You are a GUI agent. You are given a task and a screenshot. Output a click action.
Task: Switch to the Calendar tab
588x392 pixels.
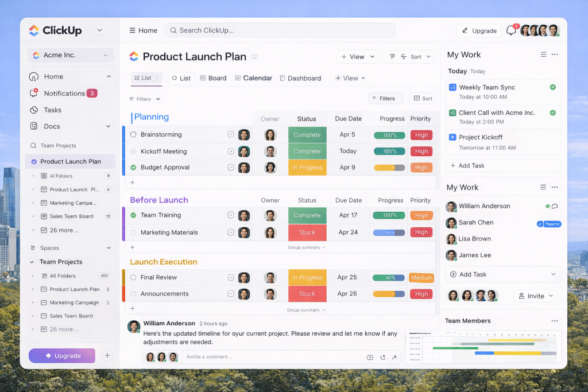[x=253, y=78]
